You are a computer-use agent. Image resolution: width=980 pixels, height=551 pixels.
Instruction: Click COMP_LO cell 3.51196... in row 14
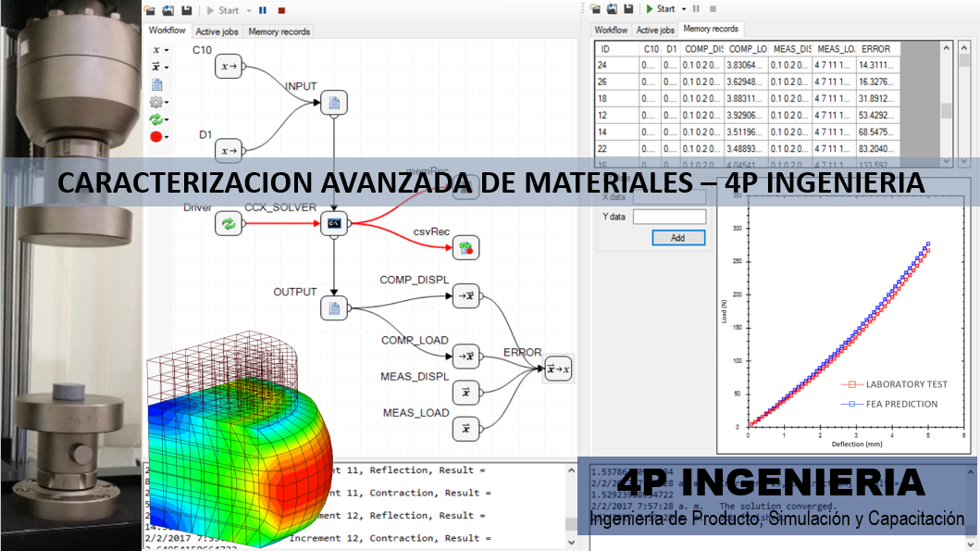(x=747, y=132)
